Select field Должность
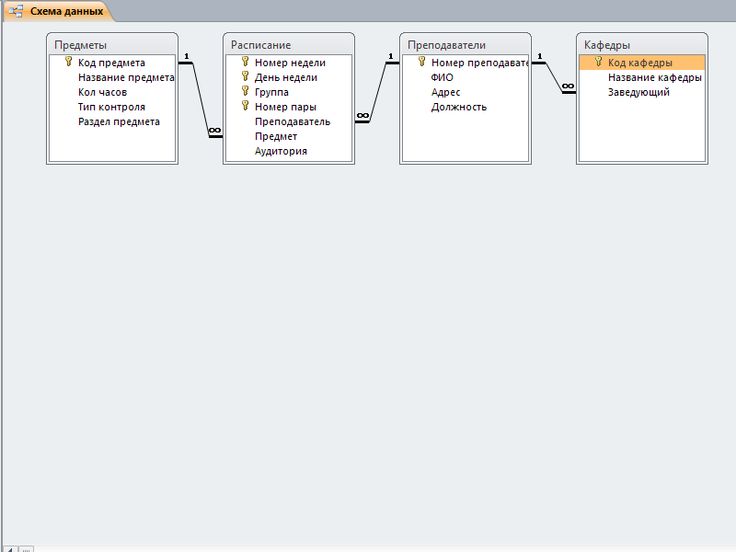This screenshot has height=552, width=736. (465, 107)
